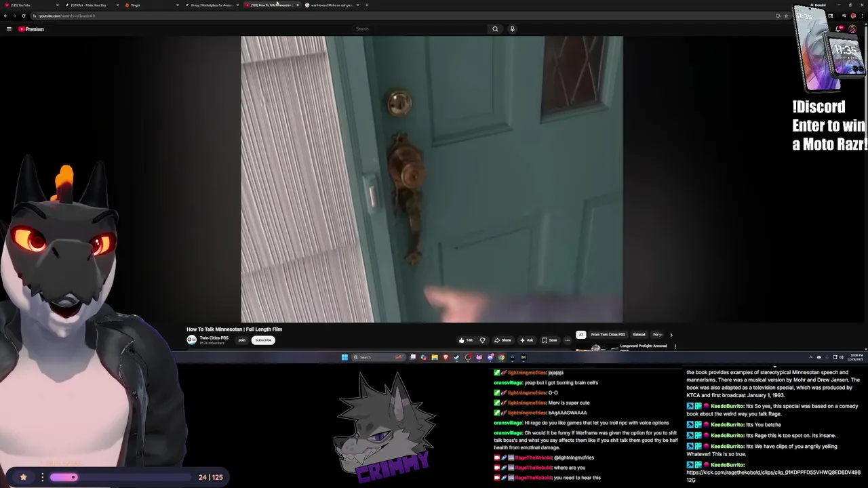Open Brave browser from the taskbar
Viewport: 868px width, 488px height.
pyautogui.click(x=446, y=357)
